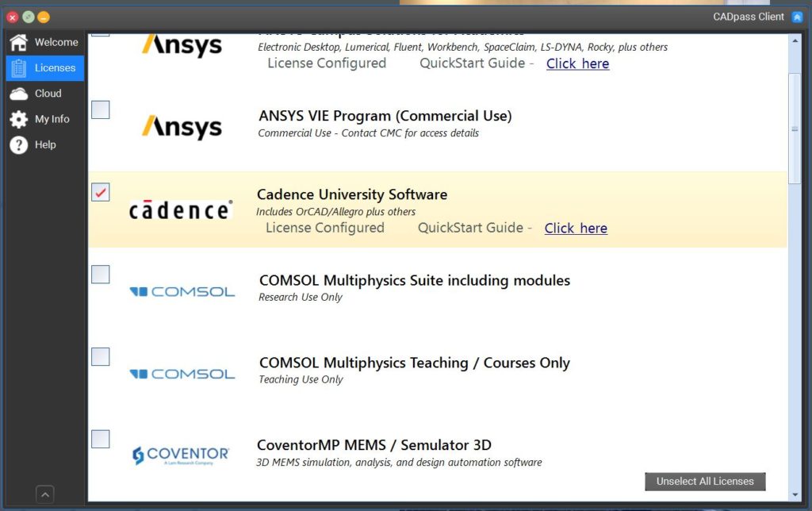Click the Coventor logo

click(181, 455)
